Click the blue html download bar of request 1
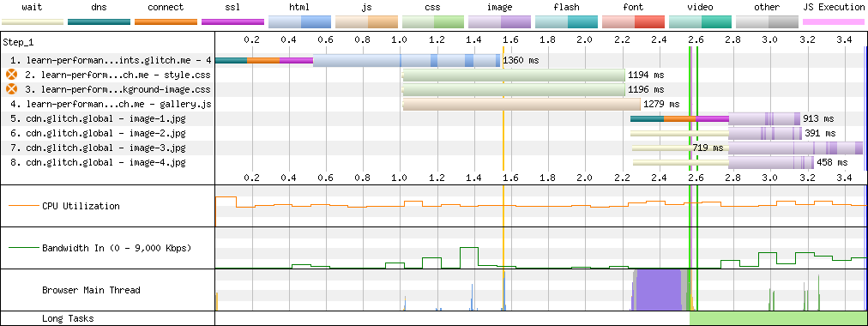 (x=407, y=60)
